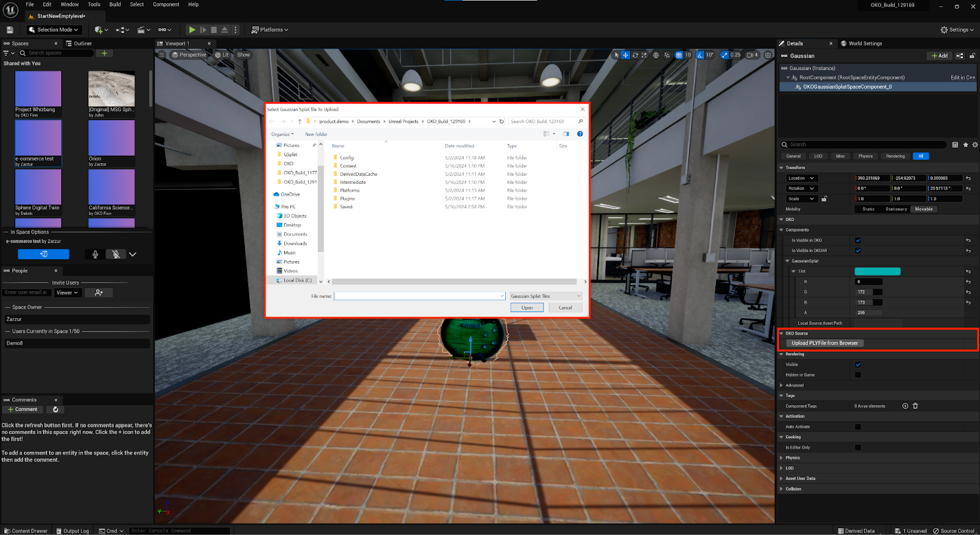Open the Gaussian Splat files type dropdown
Viewport: 980px width, 535px height.
545,296
